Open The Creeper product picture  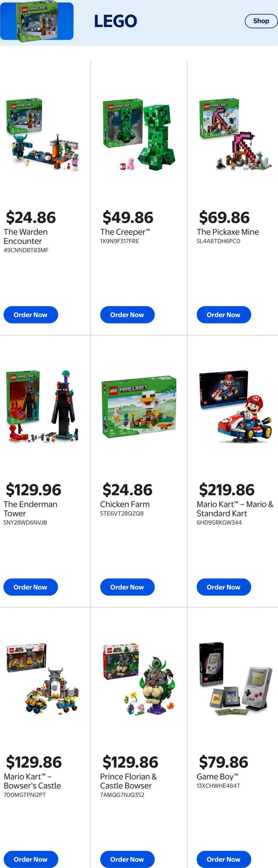tap(139, 135)
